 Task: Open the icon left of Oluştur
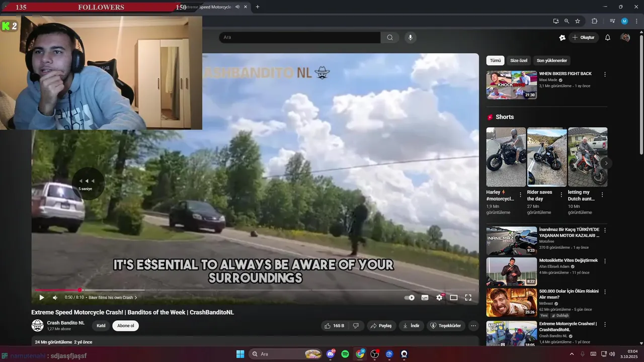pos(562,37)
